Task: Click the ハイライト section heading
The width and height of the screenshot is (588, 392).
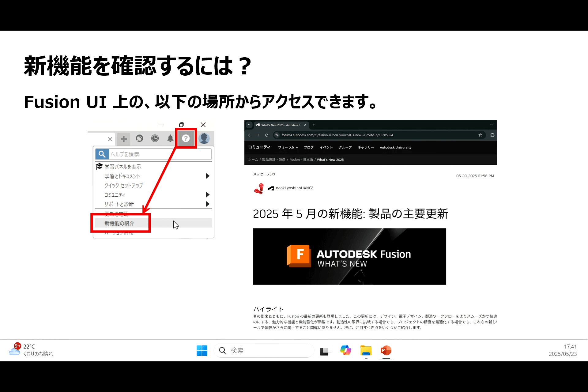Action: pos(268,309)
